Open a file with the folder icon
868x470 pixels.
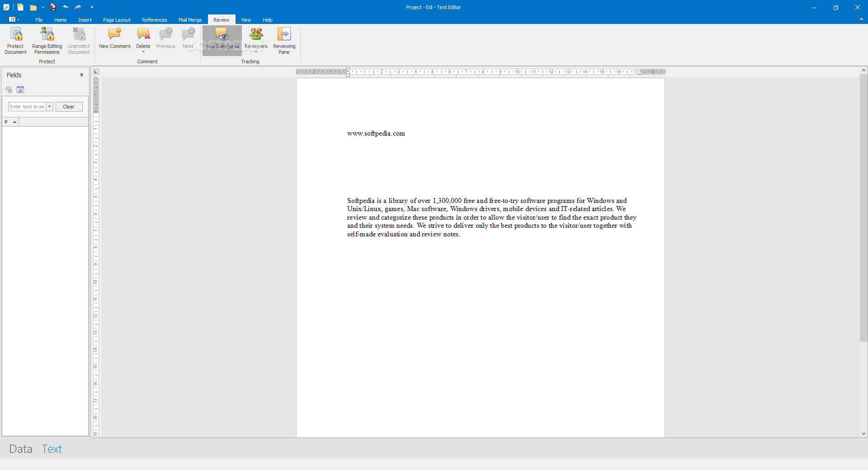click(33, 7)
